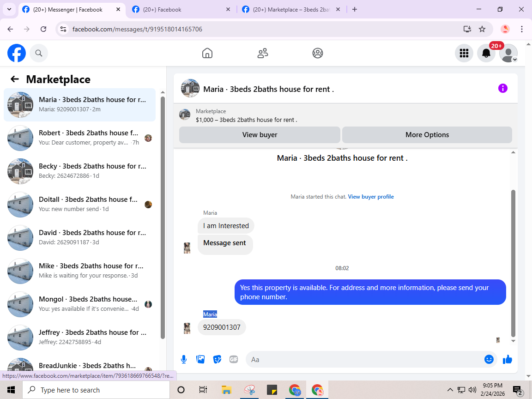
Task: Go to the Home feed icon
Action: pyautogui.click(x=207, y=53)
